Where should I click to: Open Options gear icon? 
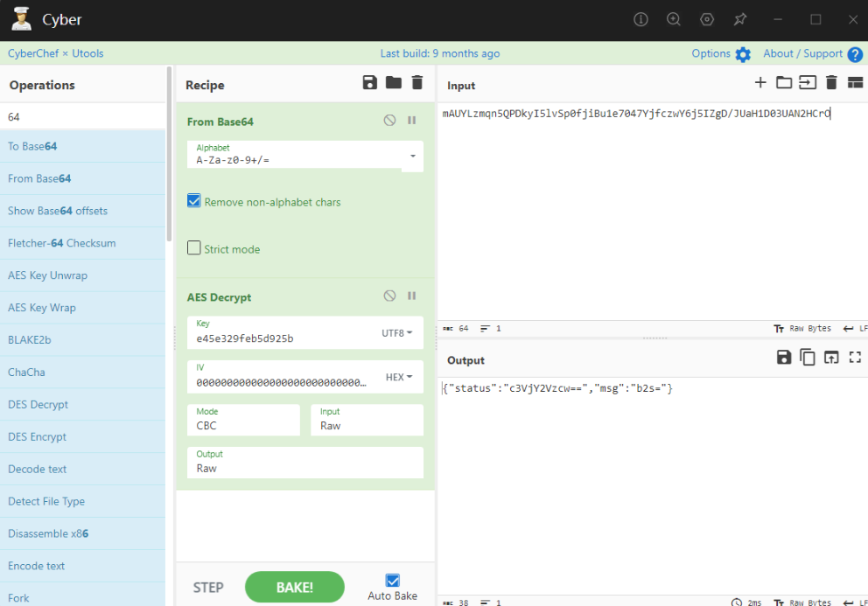[743, 54]
